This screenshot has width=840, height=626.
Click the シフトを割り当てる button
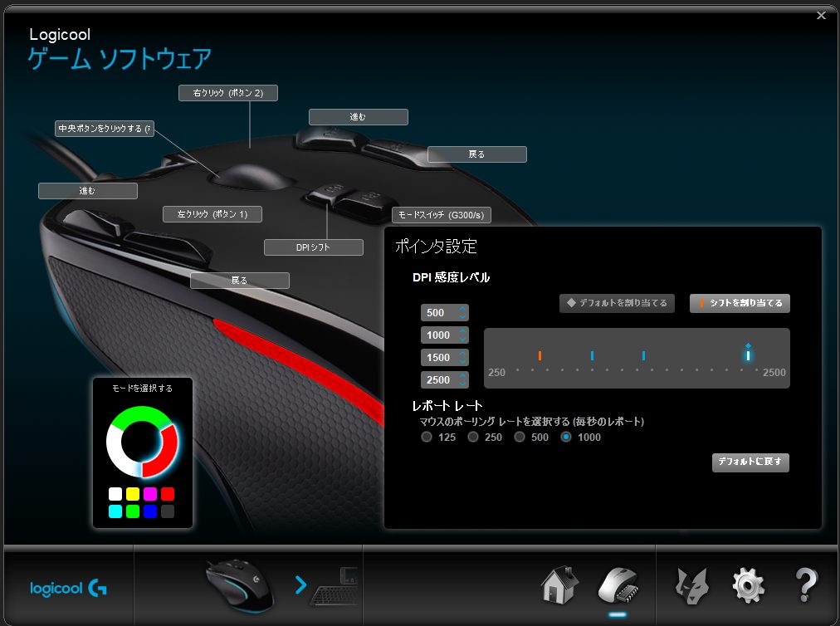coord(740,303)
